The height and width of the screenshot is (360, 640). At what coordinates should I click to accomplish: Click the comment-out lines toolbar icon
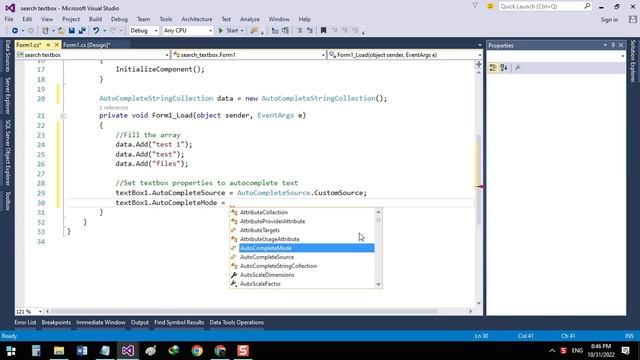[300, 31]
